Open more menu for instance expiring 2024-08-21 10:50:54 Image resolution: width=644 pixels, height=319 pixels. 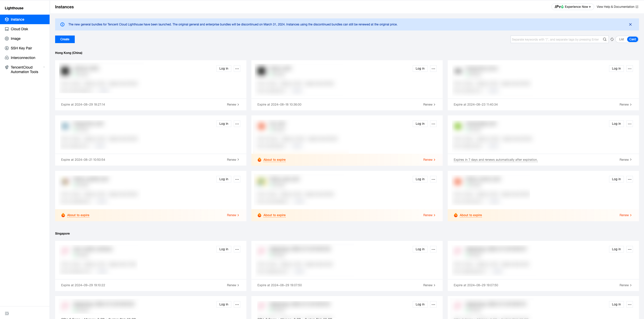[x=237, y=124]
